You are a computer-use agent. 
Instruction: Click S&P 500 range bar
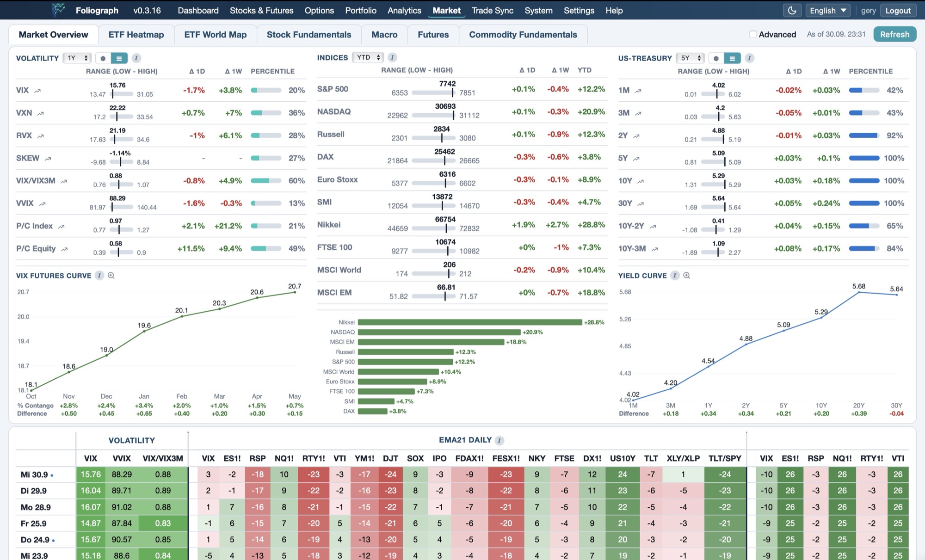[x=434, y=92]
